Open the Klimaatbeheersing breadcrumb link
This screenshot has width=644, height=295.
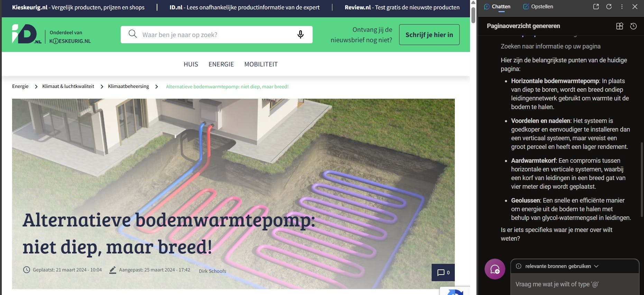coord(128,86)
